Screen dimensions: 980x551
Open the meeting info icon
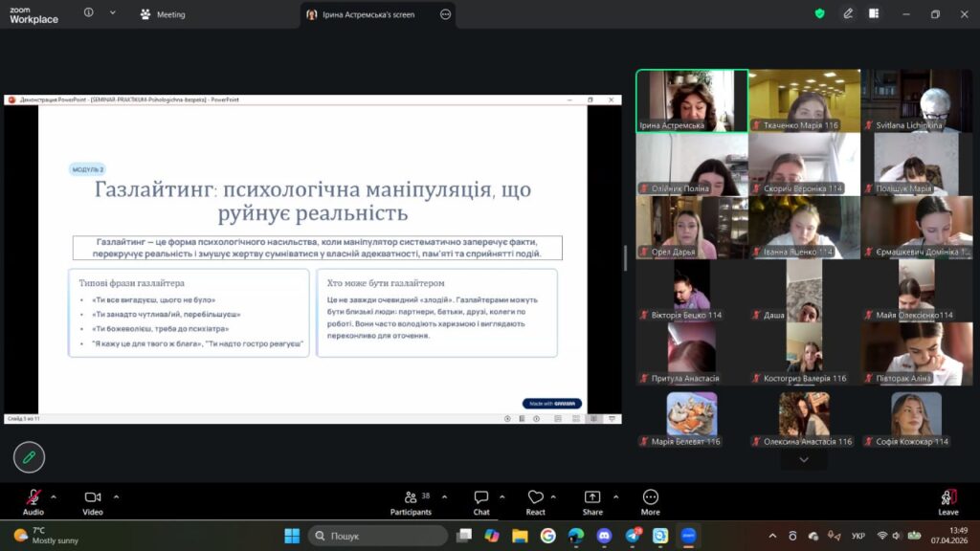tap(89, 13)
